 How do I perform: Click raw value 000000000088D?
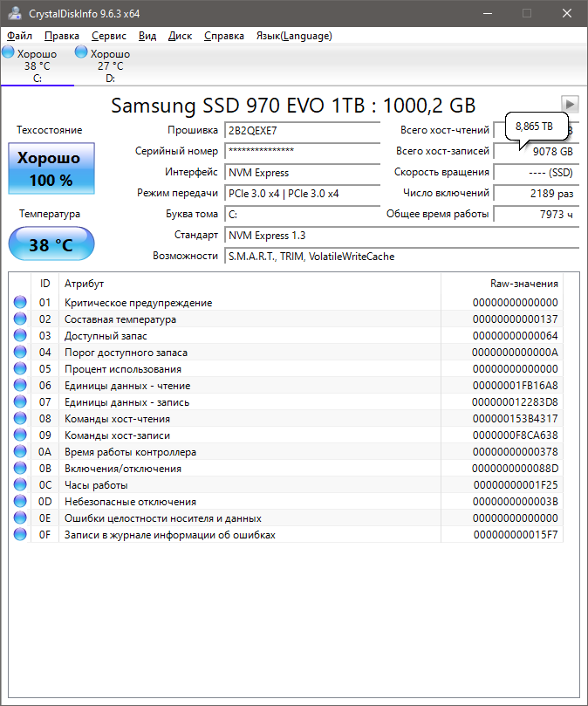click(515, 469)
